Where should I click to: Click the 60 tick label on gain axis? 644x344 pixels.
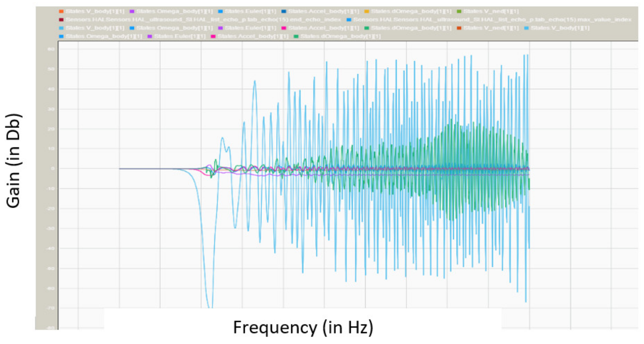pos(51,49)
